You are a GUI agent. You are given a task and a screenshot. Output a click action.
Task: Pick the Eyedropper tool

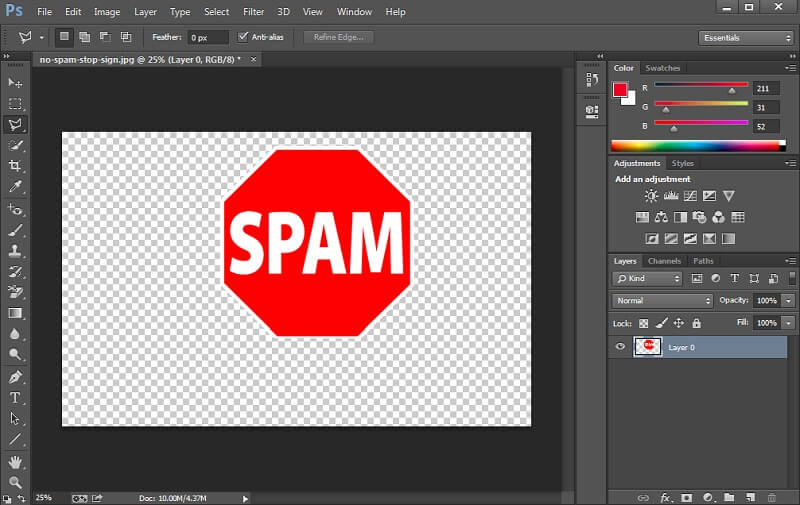15,187
